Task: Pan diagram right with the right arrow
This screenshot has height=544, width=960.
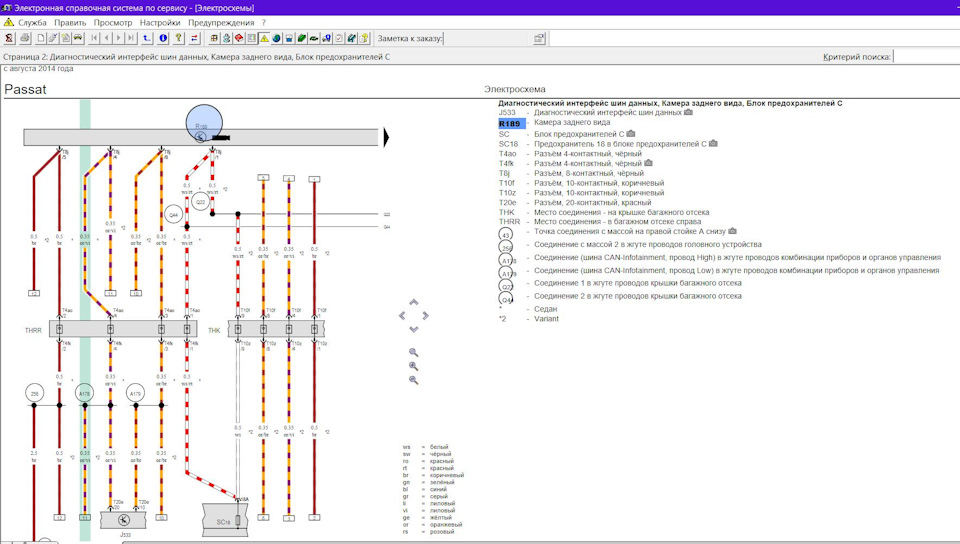Action: pos(426,316)
